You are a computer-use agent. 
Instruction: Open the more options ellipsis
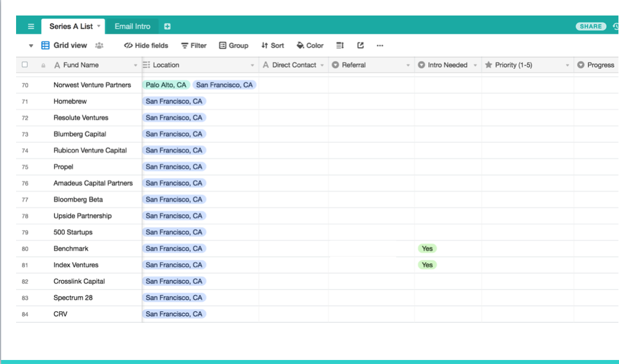point(380,45)
